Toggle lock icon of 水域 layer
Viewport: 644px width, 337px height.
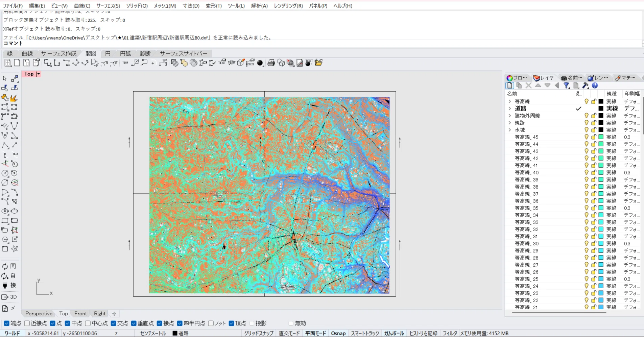[x=594, y=129]
